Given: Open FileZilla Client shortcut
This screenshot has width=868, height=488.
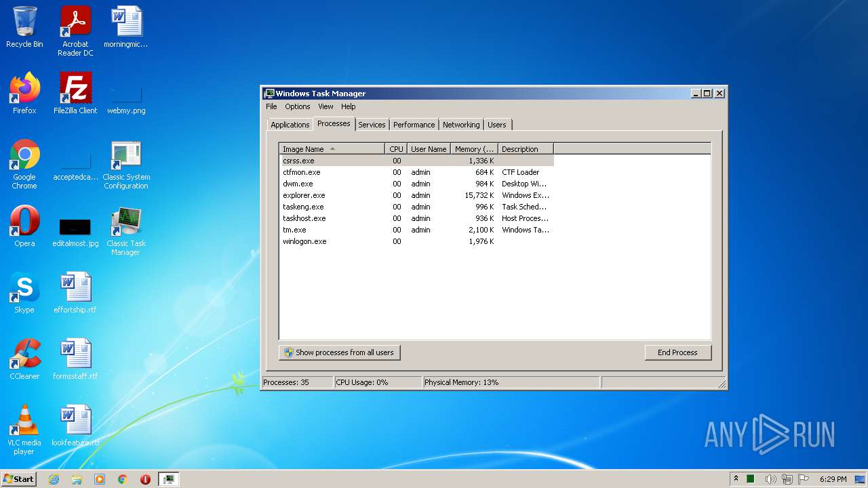Looking at the screenshot, I should 75,93.
